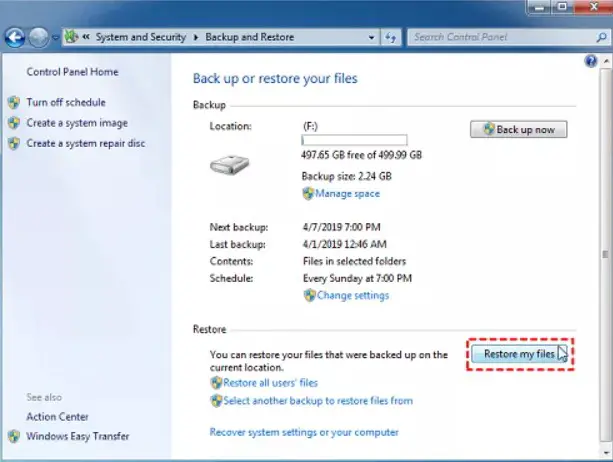The width and height of the screenshot is (613, 462).
Task: Open Action Center link
Action: point(57,417)
